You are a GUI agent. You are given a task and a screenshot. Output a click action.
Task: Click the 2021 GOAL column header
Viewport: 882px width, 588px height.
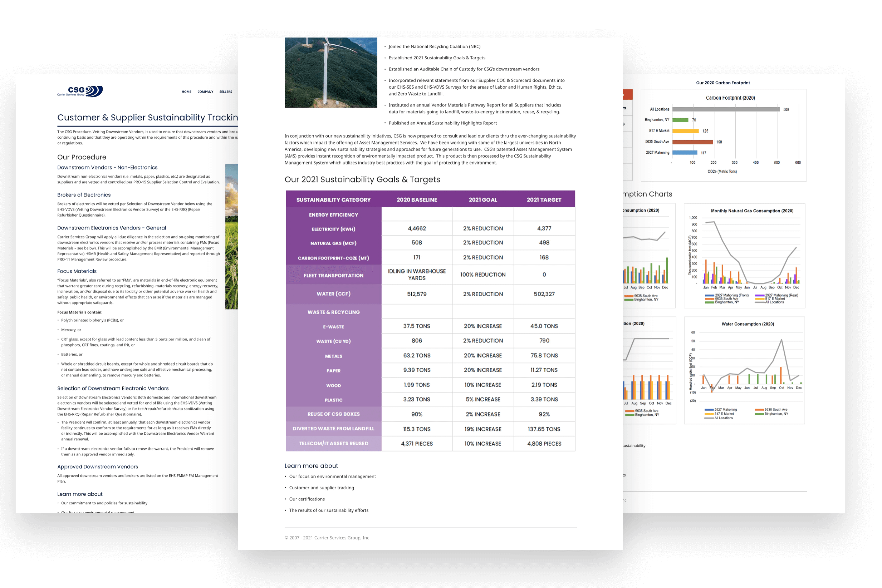click(482, 200)
